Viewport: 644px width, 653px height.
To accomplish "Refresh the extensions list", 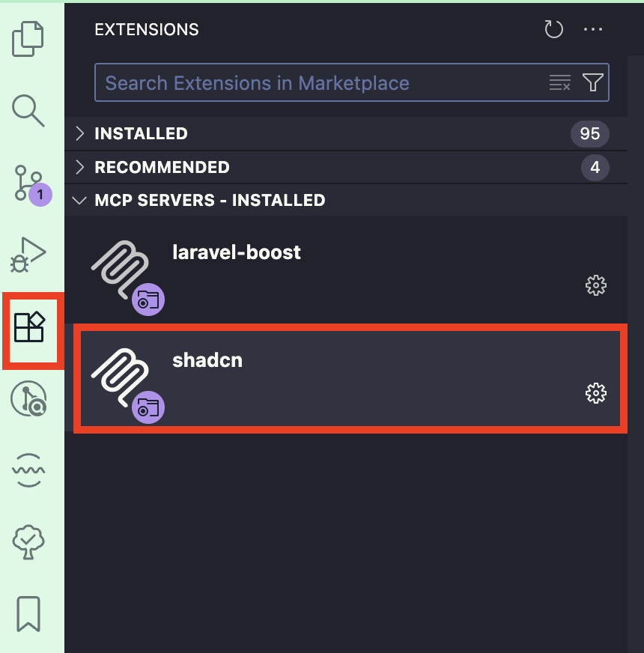I will [553, 30].
